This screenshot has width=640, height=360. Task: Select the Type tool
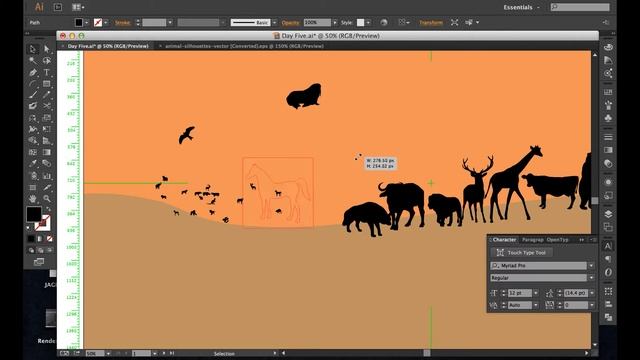click(x=47, y=72)
